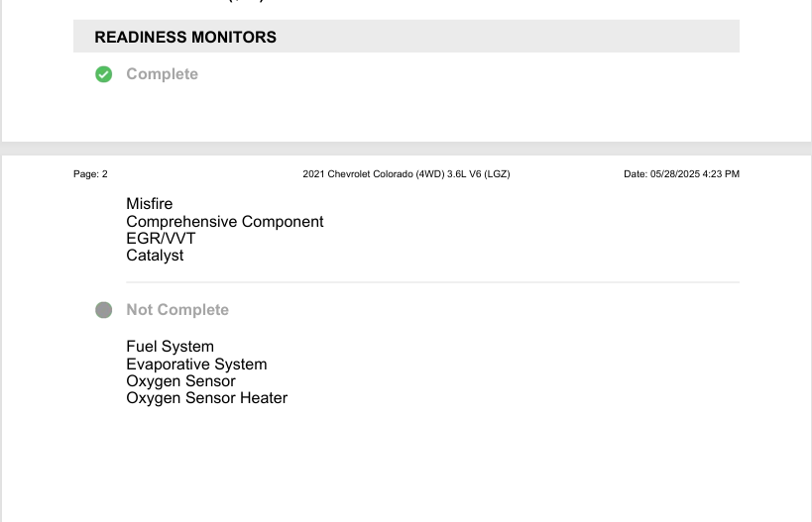Click the 2021 Chevrolet Colorado header title

coord(406,174)
